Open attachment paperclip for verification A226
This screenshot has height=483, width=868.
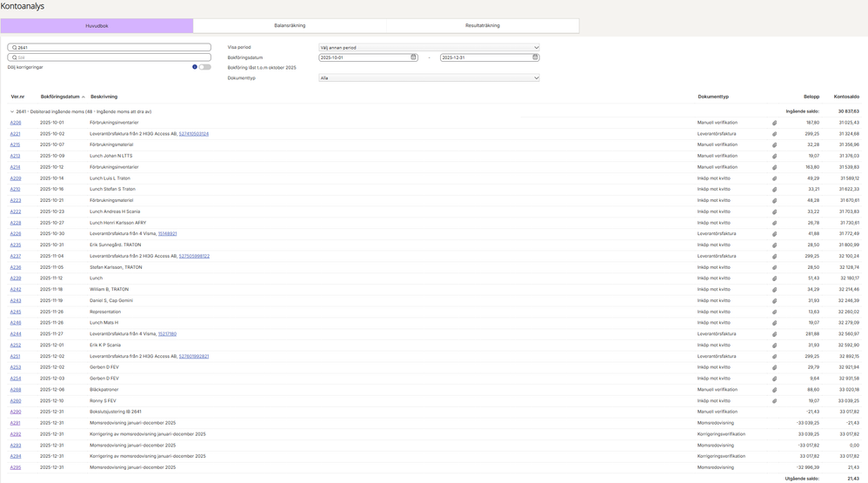(x=774, y=234)
